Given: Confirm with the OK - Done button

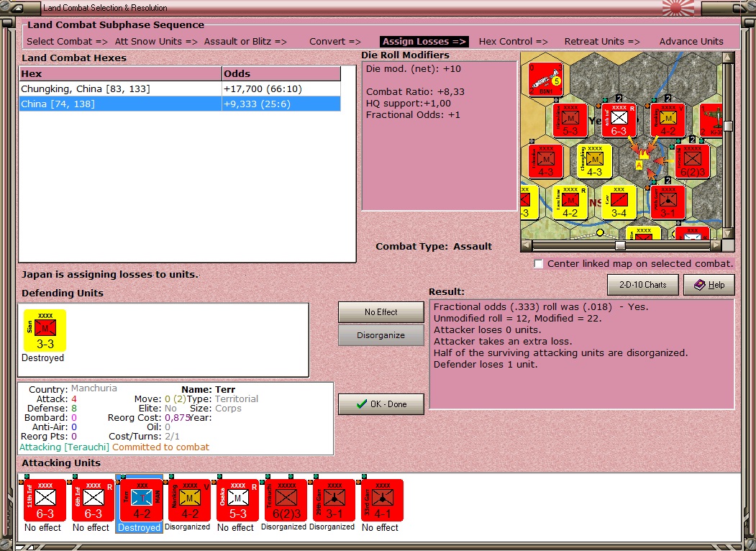Looking at the screenshot, I should [x=381, y=404].
